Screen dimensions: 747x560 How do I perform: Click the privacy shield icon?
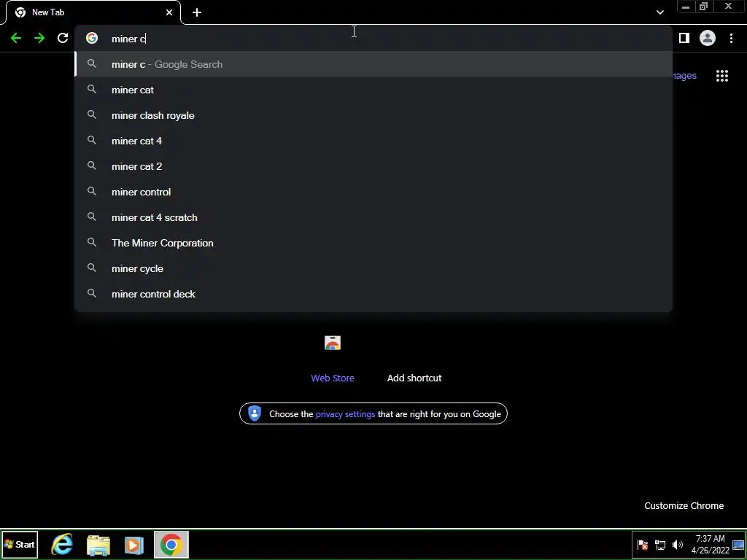coord(255,413)
